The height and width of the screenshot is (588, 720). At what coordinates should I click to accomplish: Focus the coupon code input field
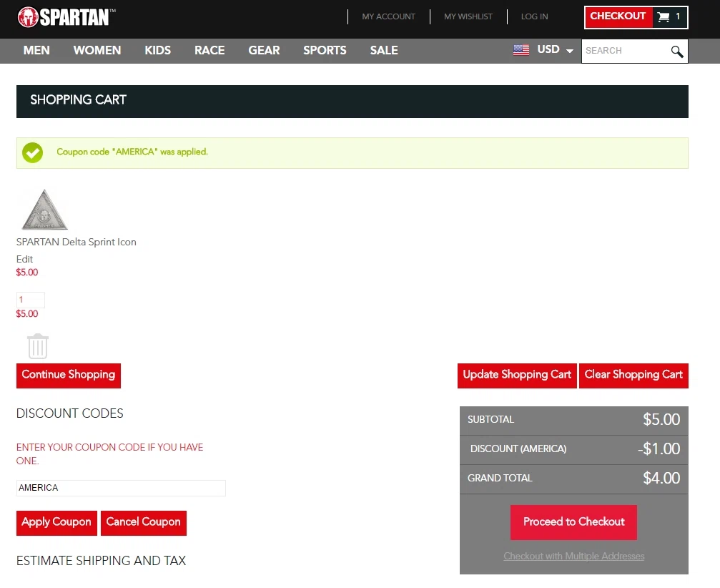point(121,488)
